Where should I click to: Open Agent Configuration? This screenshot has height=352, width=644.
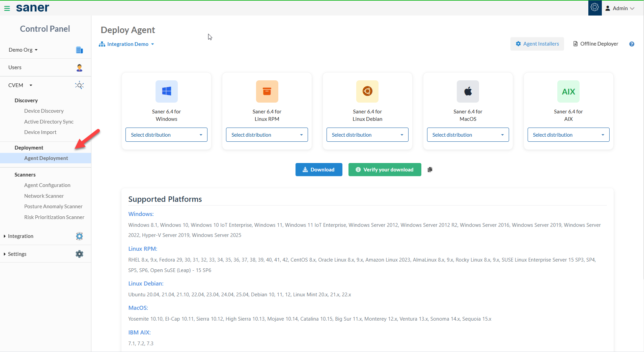pos(47,185)
